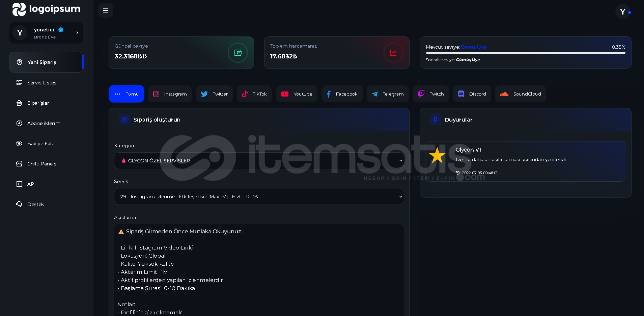The height and width of the screenshot is (316, 644).
Task: Click the Bronz Üye level link
Action: [x=474, y=47]
